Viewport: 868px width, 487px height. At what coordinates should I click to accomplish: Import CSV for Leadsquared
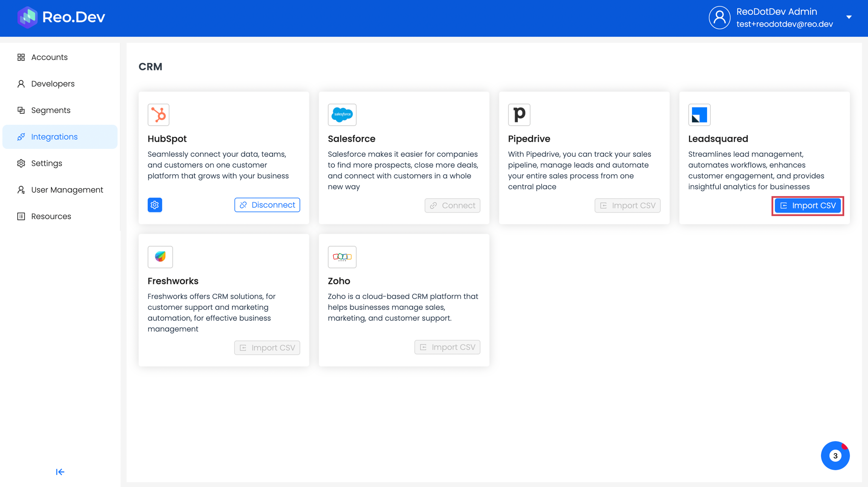[807, 206]
